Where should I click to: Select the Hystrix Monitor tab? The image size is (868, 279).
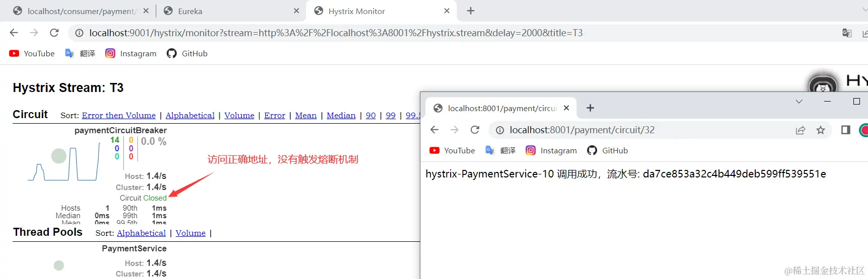382,11
